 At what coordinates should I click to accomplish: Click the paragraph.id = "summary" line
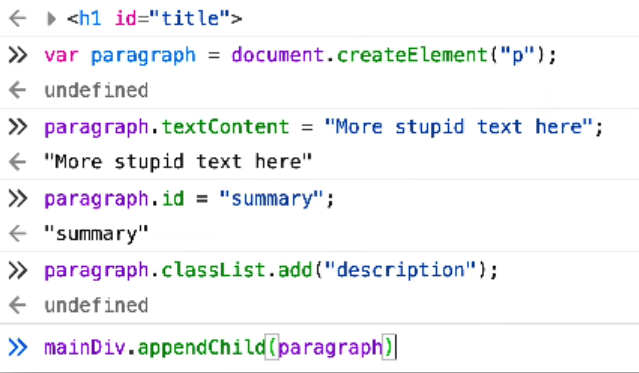189,199
